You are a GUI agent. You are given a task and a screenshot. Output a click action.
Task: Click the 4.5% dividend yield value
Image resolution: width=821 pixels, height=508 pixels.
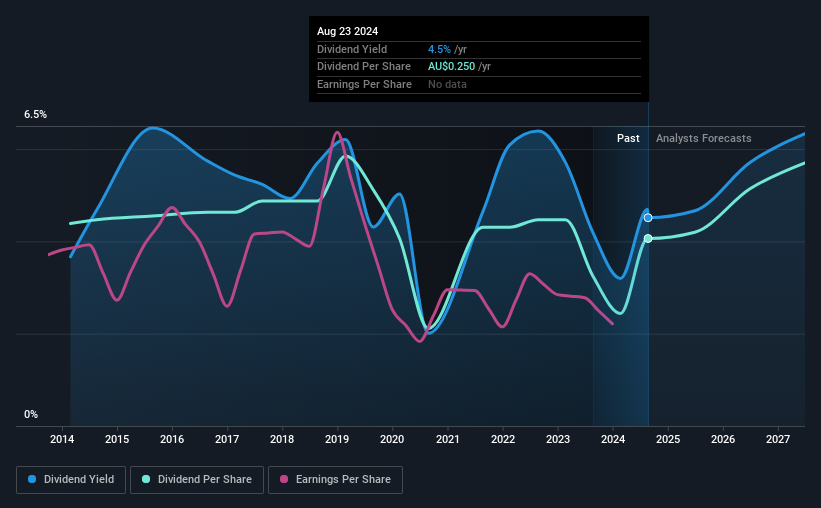click(439, 49)
